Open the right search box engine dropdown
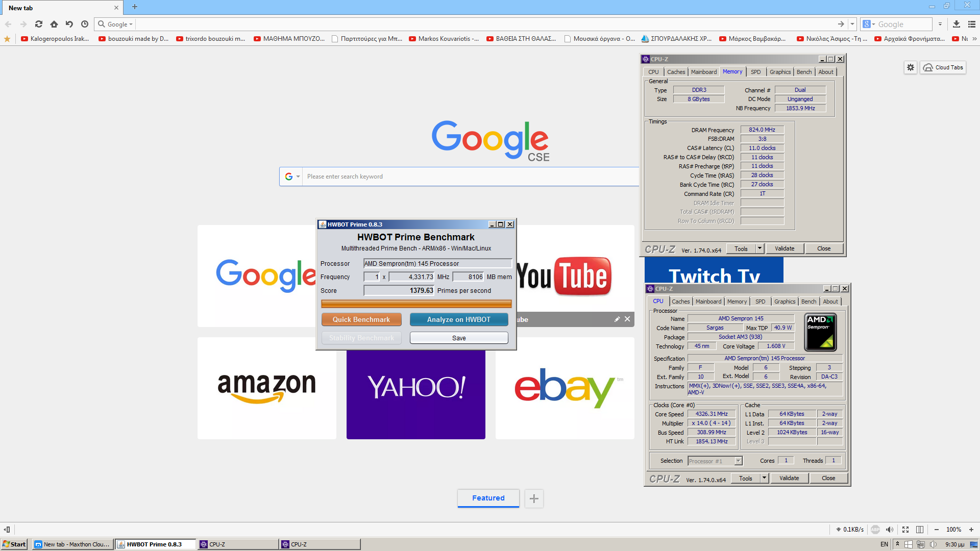 (x=869, y=24)
